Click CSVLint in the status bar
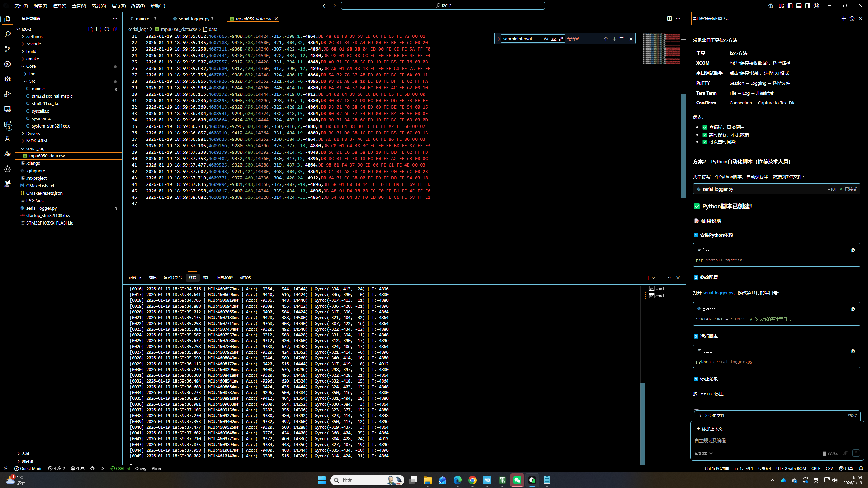The width and height of the screenshot is (868, 488). (x=120, y=468)
